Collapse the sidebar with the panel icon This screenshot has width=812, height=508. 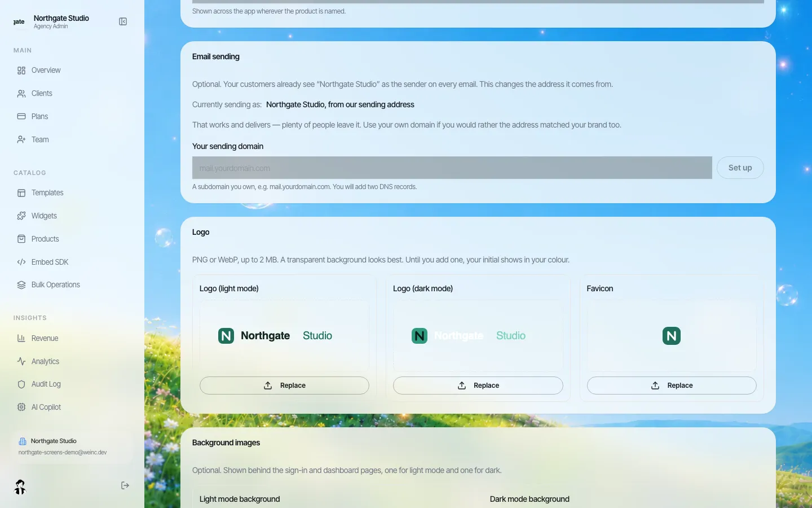(x=123, y=21)
